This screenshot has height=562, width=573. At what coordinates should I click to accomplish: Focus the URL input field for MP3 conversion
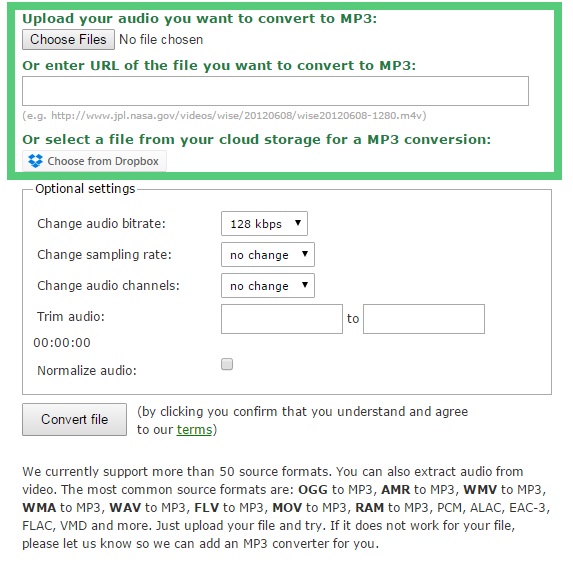(275, 91)
